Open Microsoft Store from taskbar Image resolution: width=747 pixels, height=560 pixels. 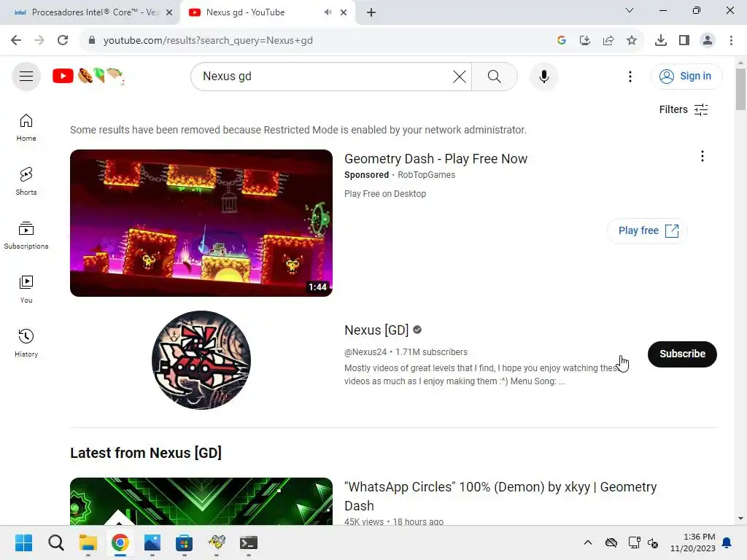pyautogui.click(x=185, y=542)
